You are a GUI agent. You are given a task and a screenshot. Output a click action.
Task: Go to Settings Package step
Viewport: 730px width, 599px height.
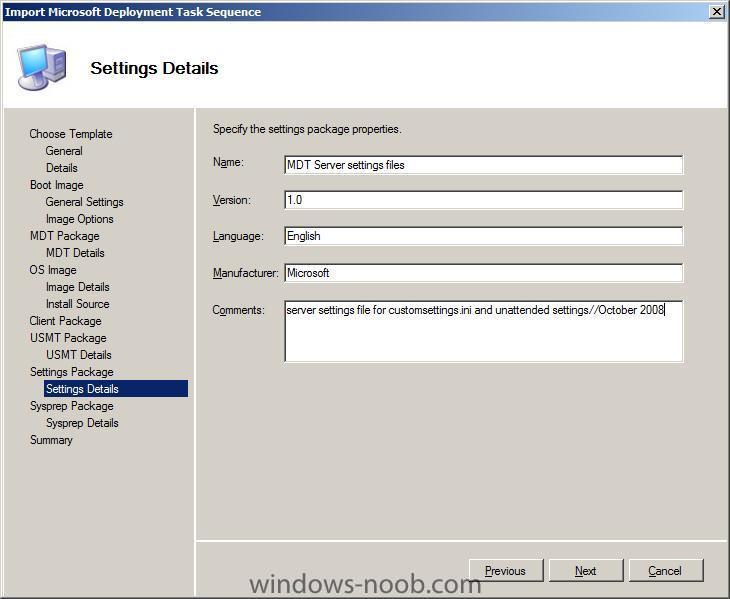tap(72, 372)
